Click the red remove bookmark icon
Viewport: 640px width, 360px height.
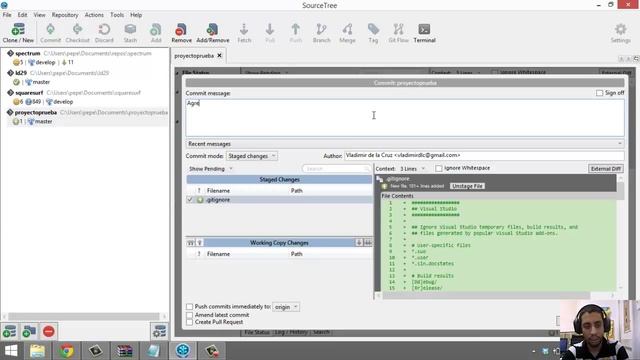[x=49, y=331]
